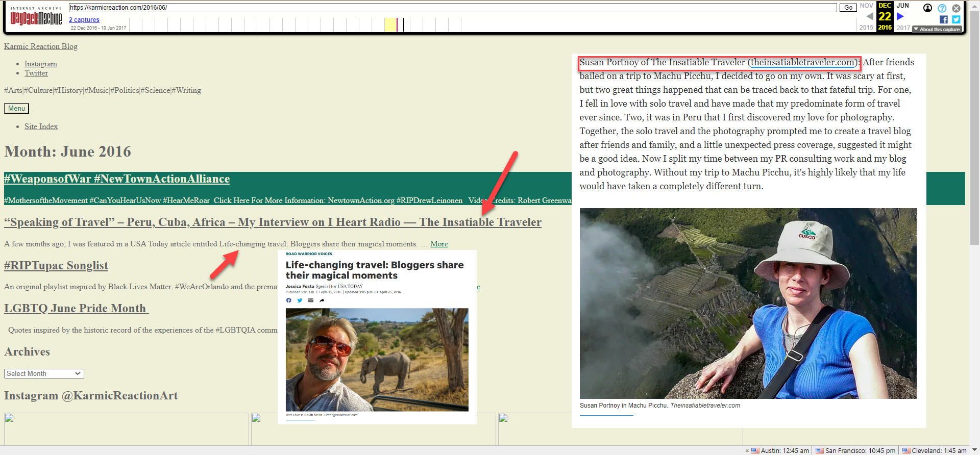Click Austin flag in status bar
The image size is (980, 455).
755,450
